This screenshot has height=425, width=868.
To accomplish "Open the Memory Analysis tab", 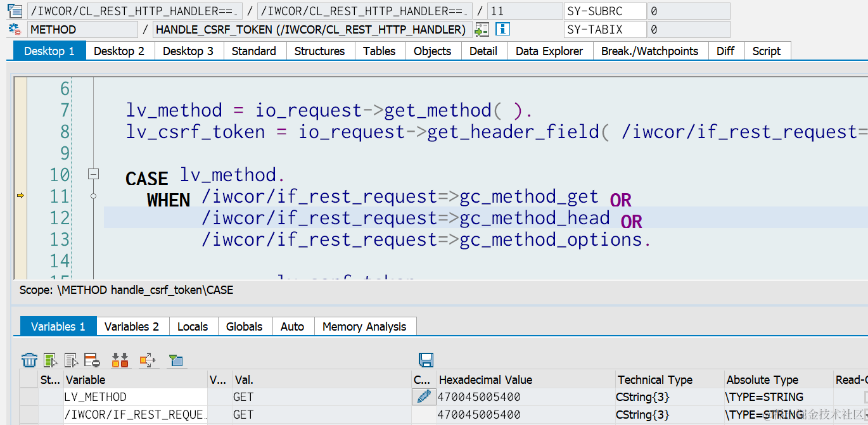I will [366, 326].
